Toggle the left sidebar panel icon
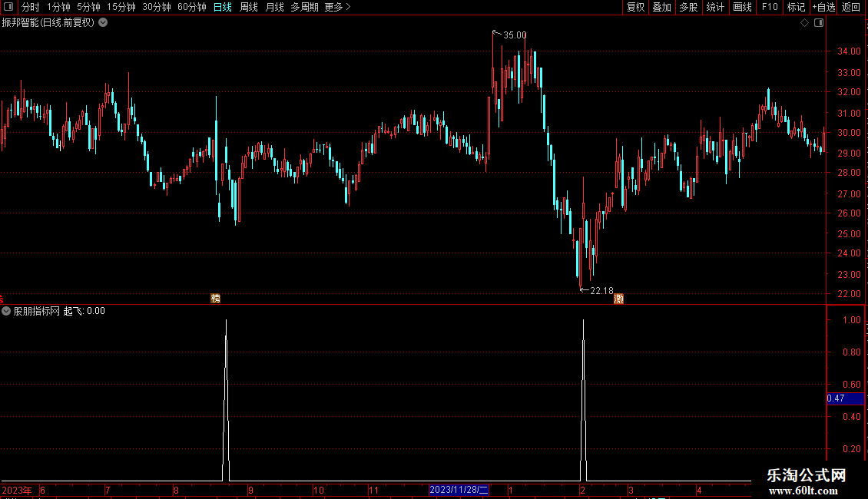868x499 pixels. click(8, 7)
